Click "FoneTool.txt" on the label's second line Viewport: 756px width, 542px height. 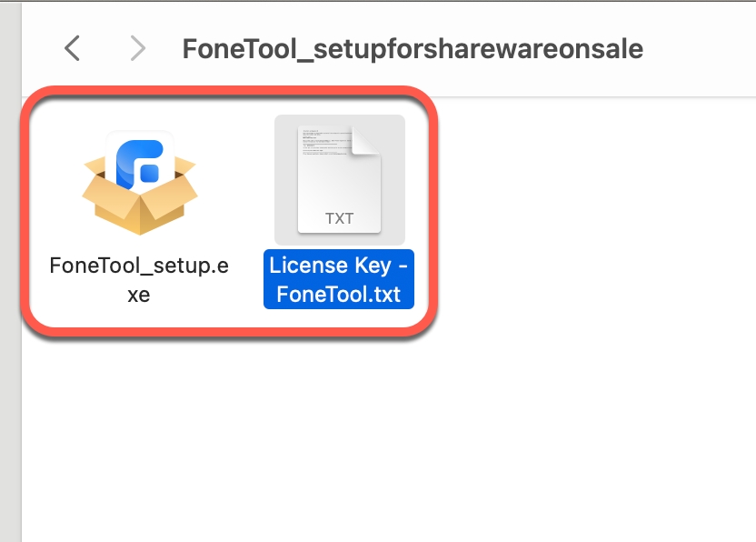tap(339, 295)
